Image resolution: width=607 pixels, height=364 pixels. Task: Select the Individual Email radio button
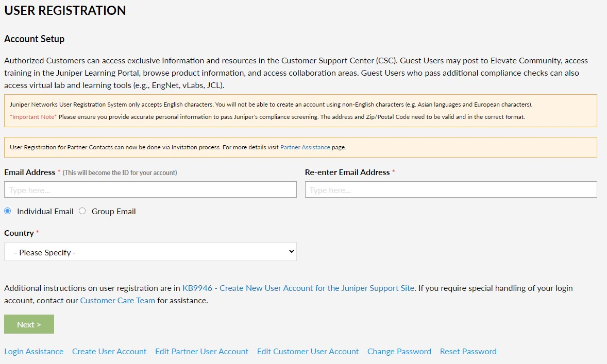(x=8, y=211)
